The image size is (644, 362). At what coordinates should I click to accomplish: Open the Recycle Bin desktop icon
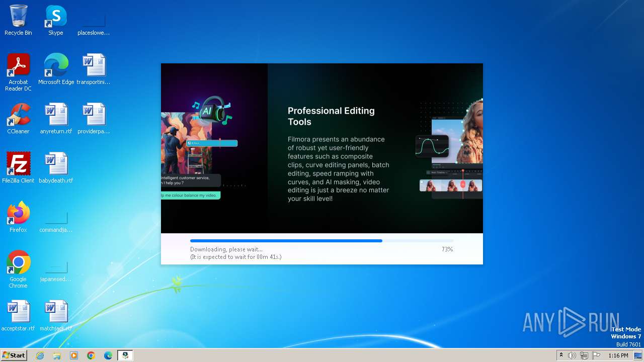pos(18,20)
